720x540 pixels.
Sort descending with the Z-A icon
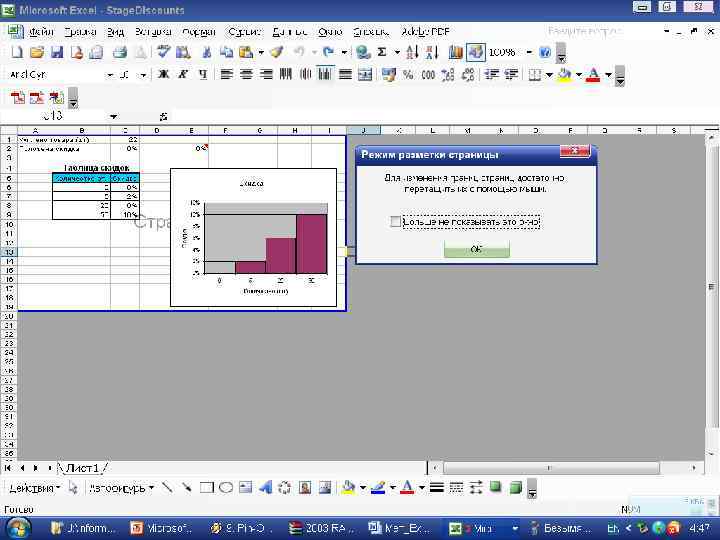coord(432,52)
